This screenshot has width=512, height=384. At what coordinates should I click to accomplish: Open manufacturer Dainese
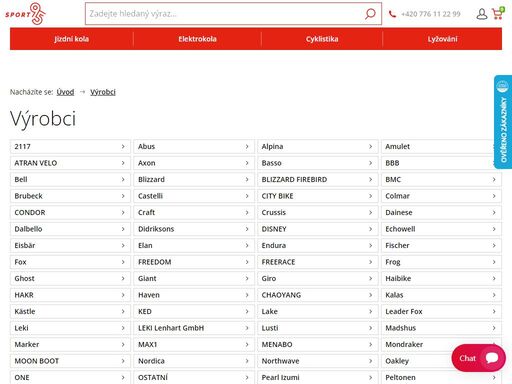point(441,212)
